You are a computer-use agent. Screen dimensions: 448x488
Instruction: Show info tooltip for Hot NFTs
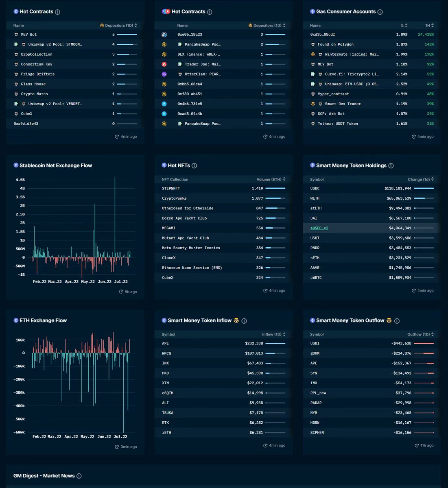194,166
